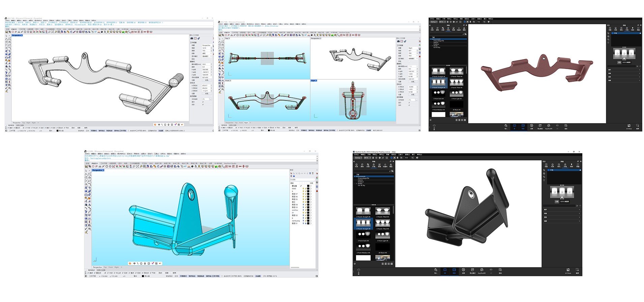This screenshot has width=644, height=302.
Task: Click KeyShotXR icon in black-model KeyShot window
Action: [481, 270]
